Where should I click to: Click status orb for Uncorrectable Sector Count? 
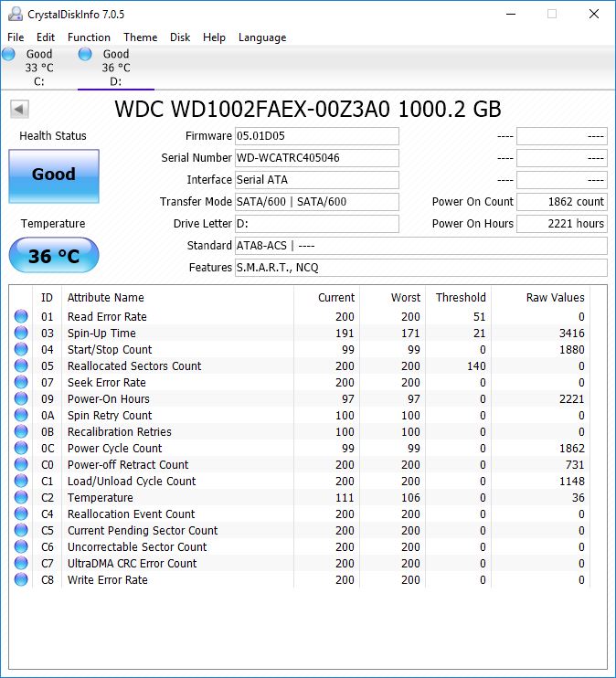pos(21,546)
